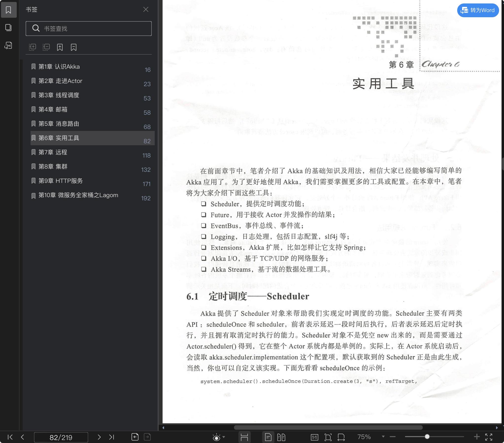Image resolution: width=504 pixels, height=443 pixels.
Task: Click the zoom in plus button
Action: [x=477, y=437]
